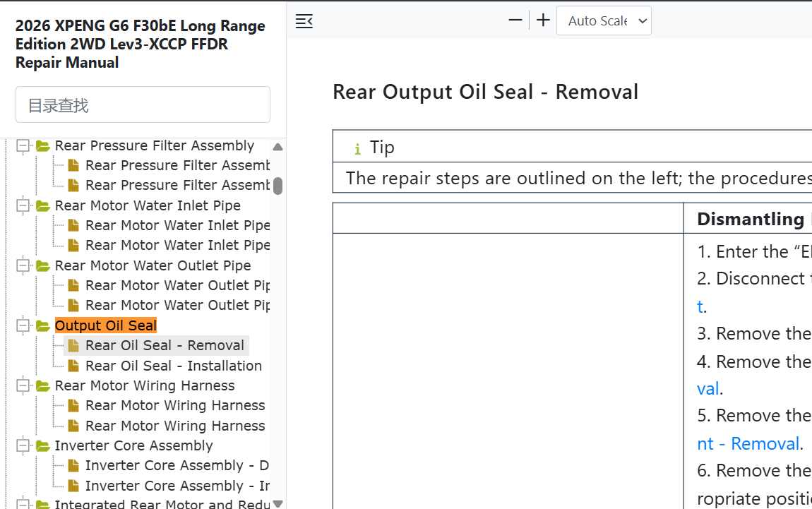Open Rear Oil Seal - Removal page
The width and height of the screenshot is (812, 509).
(x=165, y=345)
